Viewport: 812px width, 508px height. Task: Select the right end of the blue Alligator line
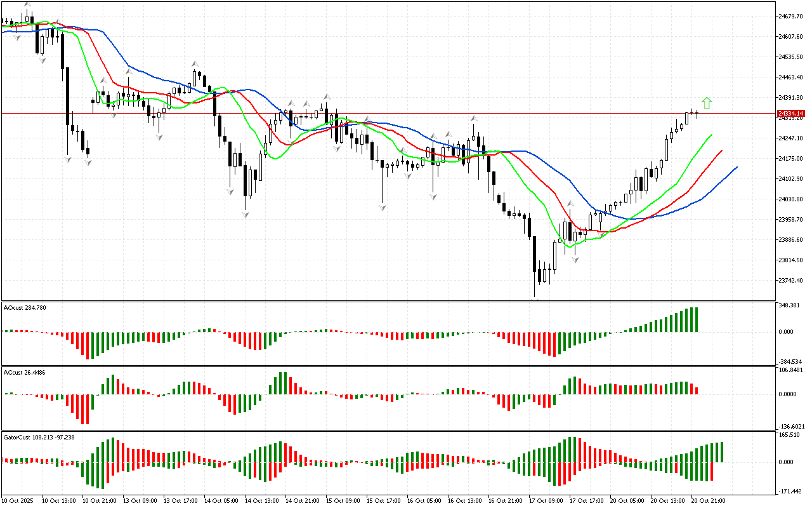(737, 167)
